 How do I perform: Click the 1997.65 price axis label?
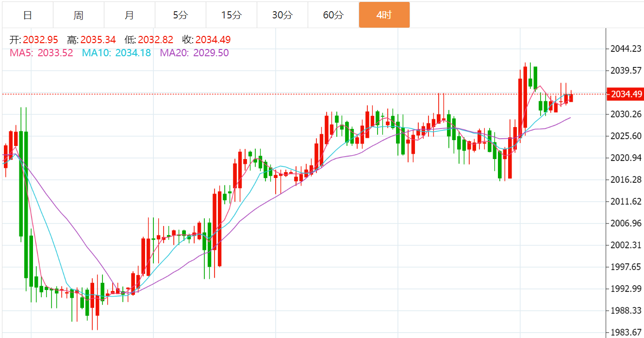626,267
